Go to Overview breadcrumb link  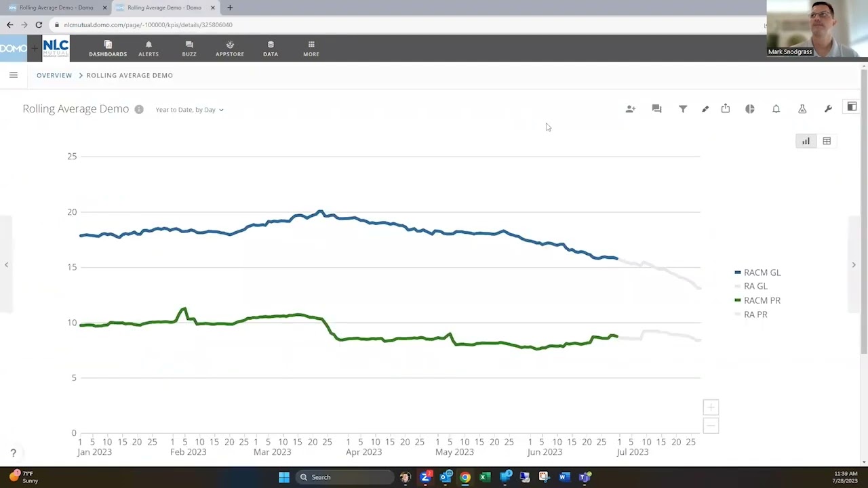click(x=54, y=75)
